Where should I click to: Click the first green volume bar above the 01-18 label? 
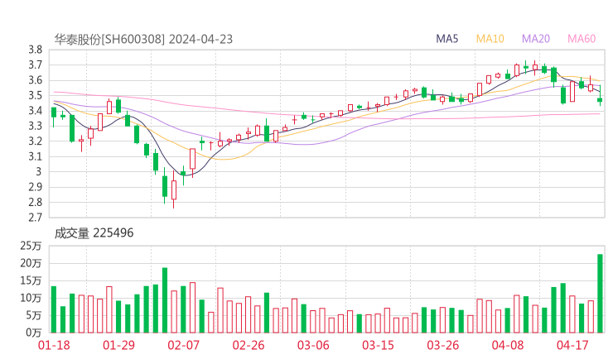(x=54, y=309)
